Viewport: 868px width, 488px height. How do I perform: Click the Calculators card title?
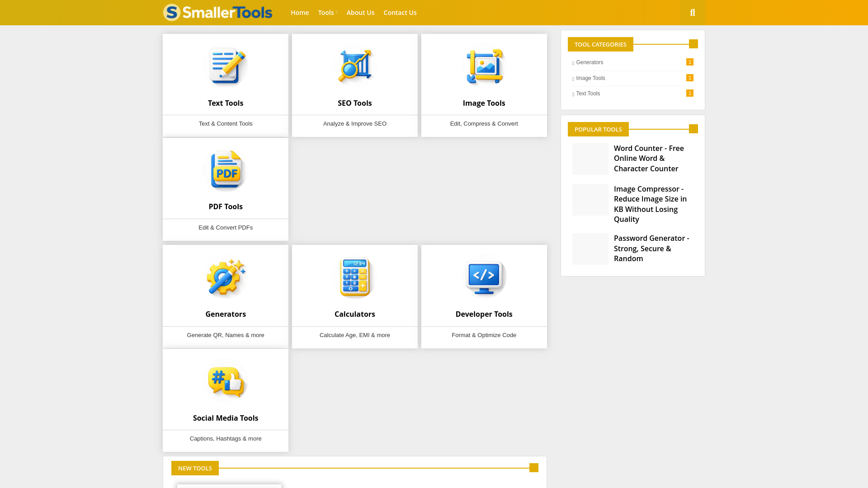coord(355,314)
